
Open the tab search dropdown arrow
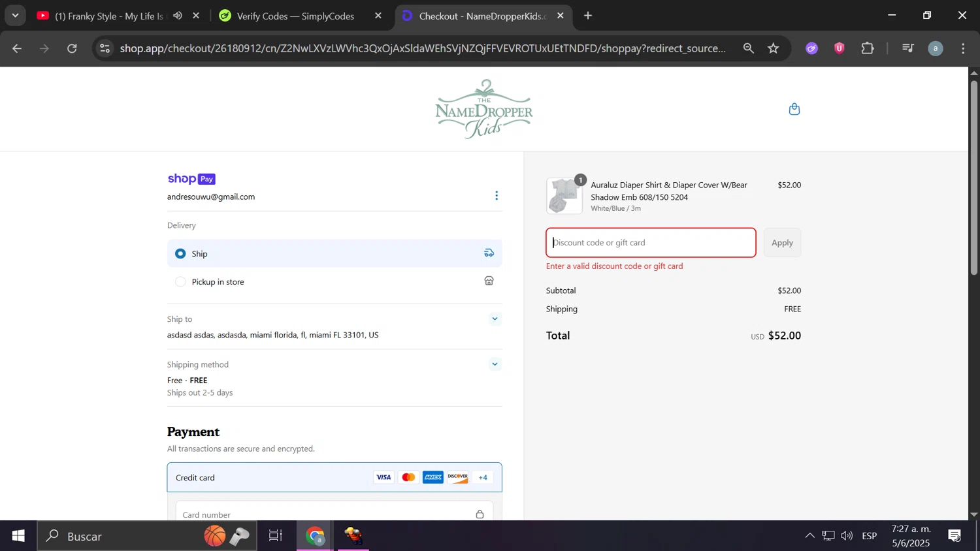point(15,16)
